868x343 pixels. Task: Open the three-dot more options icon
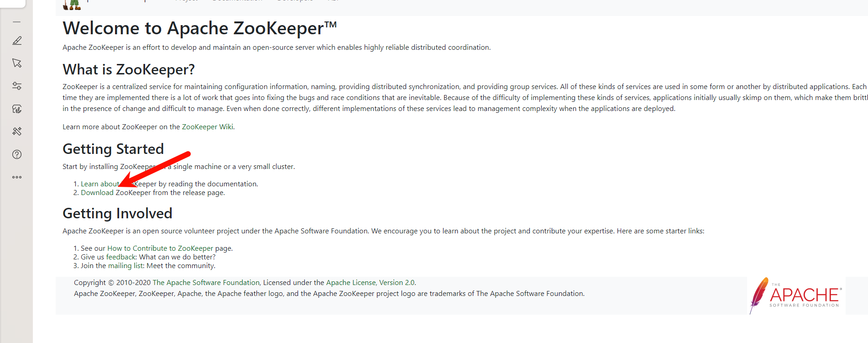(x=17, y=177)
